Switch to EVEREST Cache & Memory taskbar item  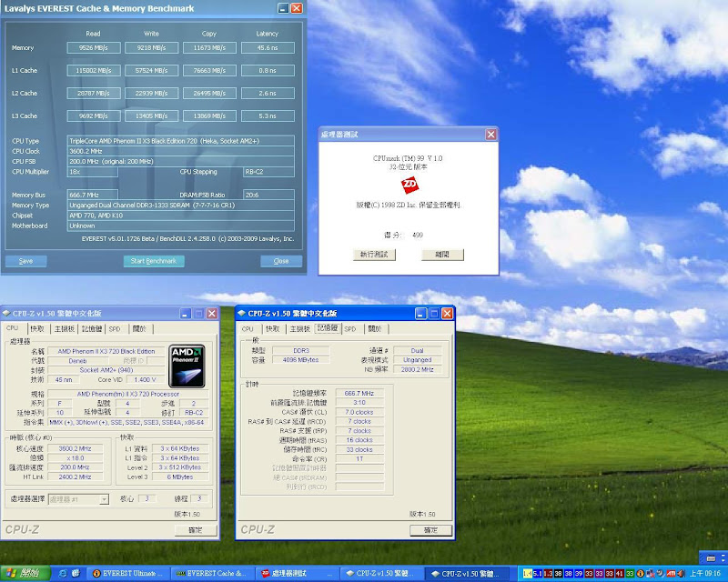click(x=212, y=574)
